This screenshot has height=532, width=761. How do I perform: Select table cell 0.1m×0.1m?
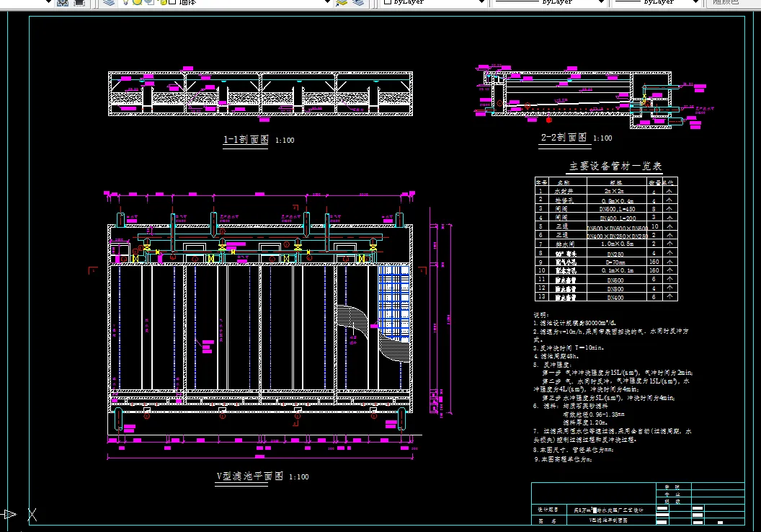618,271
